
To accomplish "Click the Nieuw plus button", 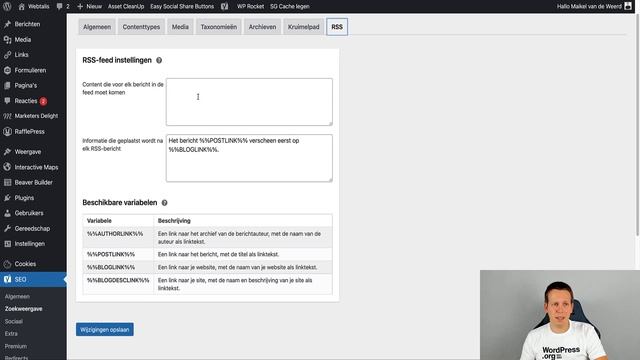I will tap(89, 7).
